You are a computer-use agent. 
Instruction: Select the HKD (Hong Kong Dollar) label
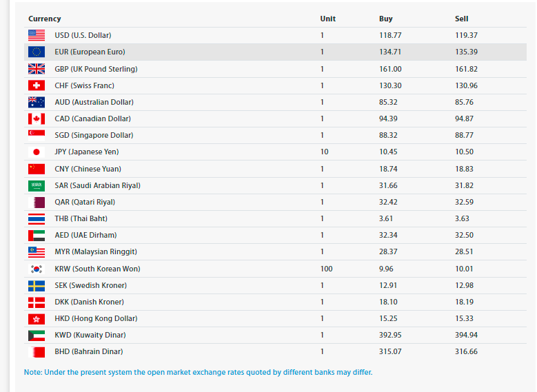96,318
